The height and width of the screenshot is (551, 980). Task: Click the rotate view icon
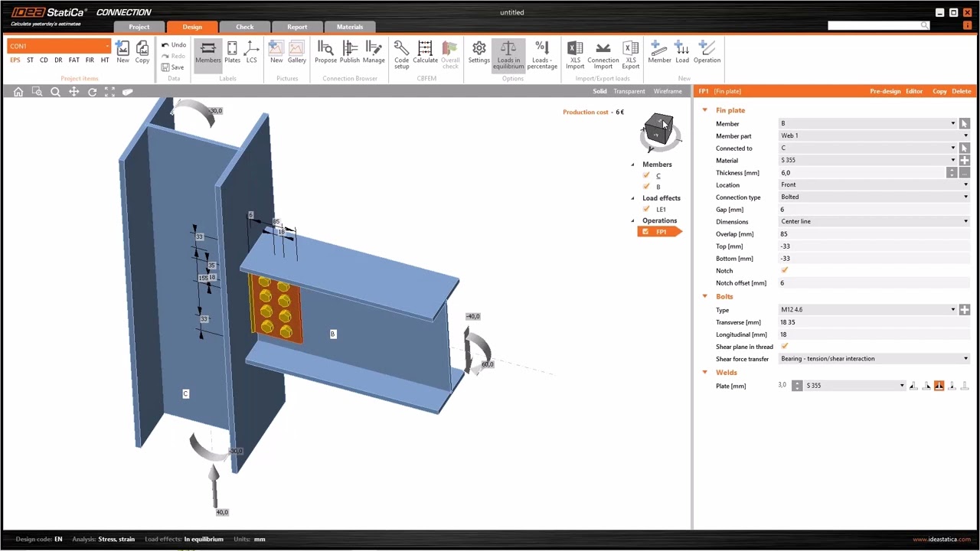point(92,92)
